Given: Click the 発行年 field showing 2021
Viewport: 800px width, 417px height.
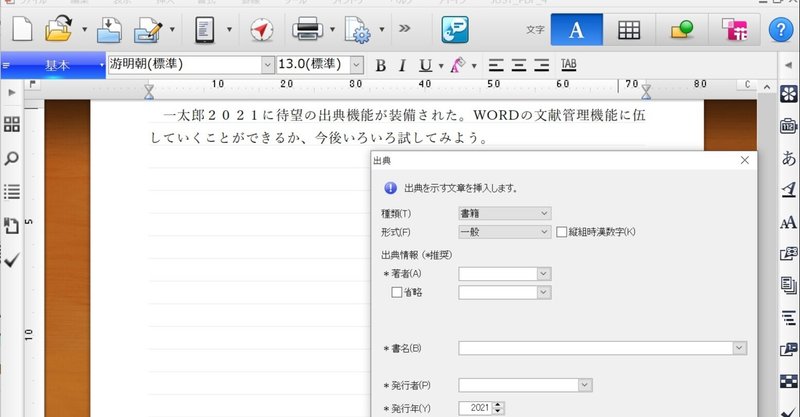Looking at the screenshot, I should [x=476, y=408].
